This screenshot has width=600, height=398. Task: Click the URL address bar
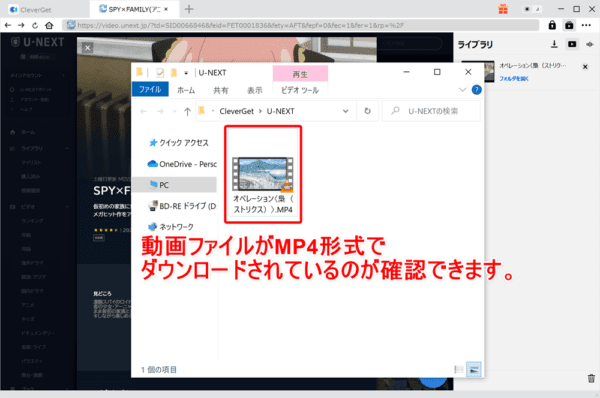302,25
